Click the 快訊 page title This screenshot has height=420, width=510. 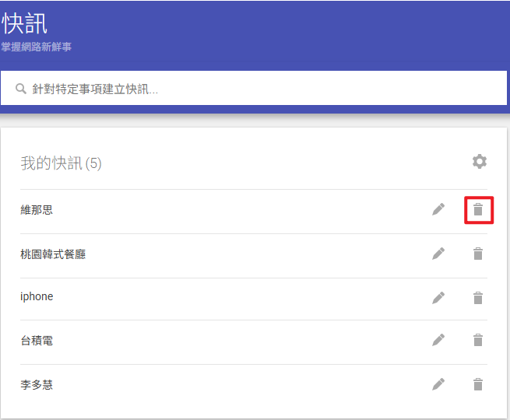(25, 23)
